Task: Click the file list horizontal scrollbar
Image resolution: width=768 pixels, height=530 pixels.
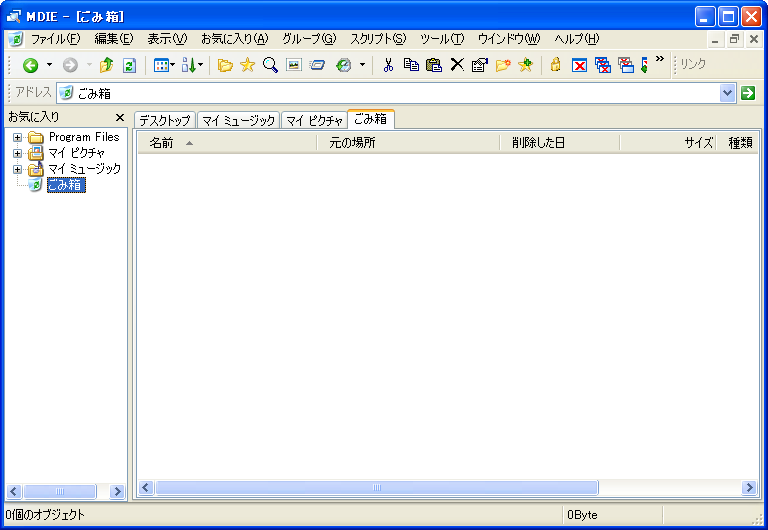Action: click(x=376, y=488)
